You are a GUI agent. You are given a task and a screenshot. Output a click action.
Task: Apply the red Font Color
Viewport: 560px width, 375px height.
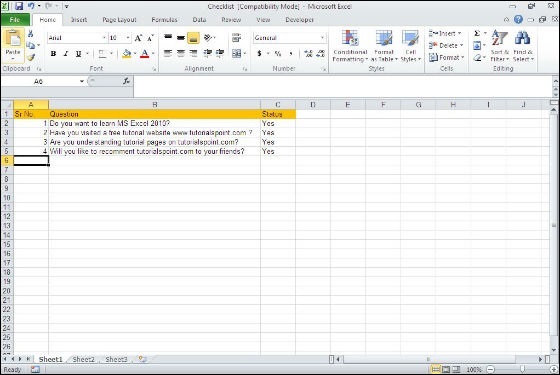pyautogui.click(x=145, y=54)
